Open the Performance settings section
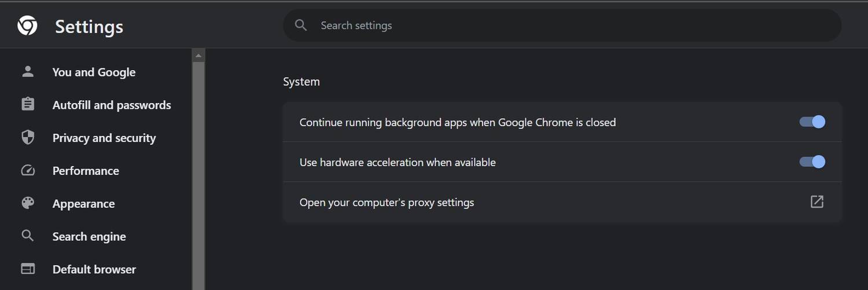Screen dimensions: 868x290 86,171
